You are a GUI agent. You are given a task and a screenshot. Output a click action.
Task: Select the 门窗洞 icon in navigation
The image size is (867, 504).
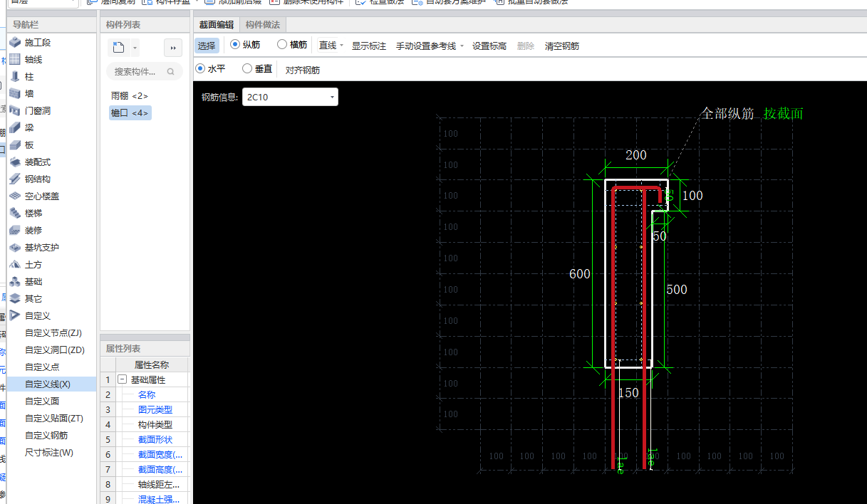pyautogui.click(x=15, y=111)
